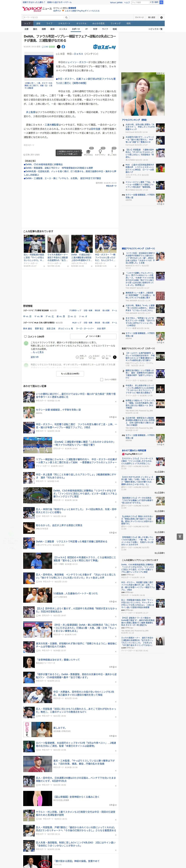
Task: Open トピックス一覧 link
Action: 155,29
